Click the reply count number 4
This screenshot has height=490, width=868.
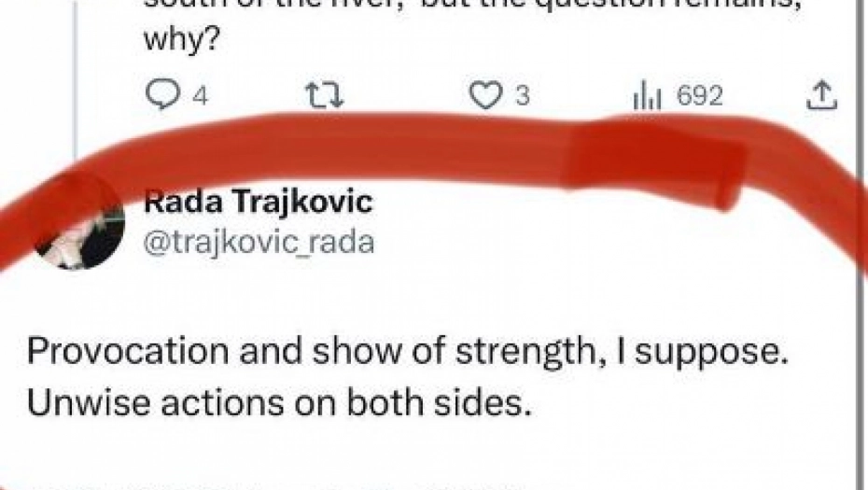(200, 96)
